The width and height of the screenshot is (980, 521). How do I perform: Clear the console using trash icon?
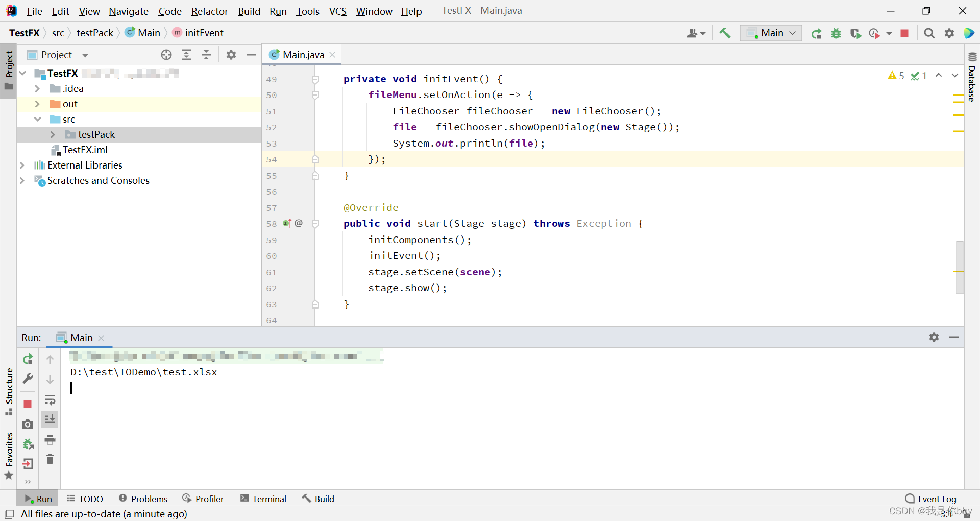[x=50, y=459]
